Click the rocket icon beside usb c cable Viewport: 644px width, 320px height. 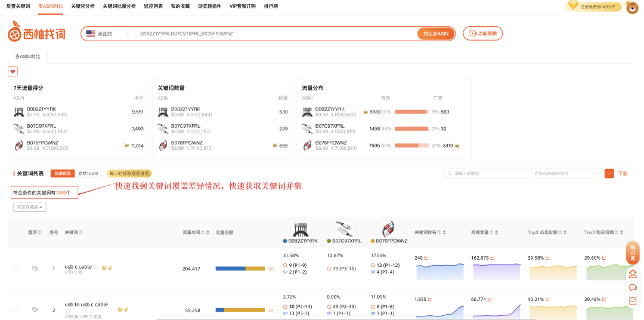coord(110,268)
